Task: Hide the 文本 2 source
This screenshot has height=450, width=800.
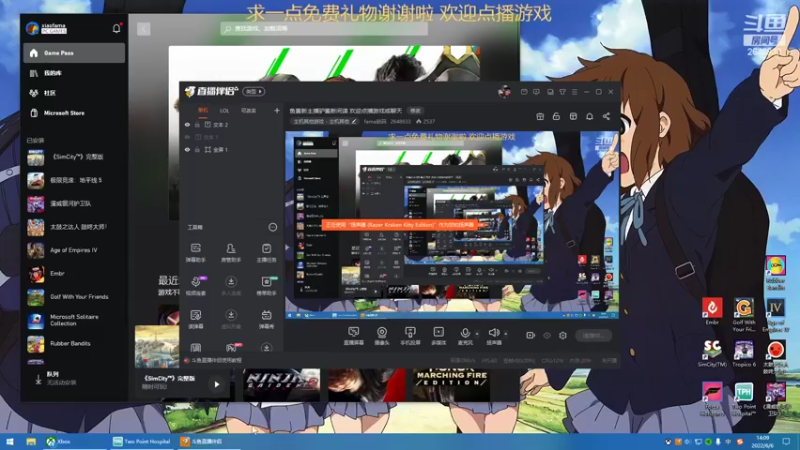Action: (187, 124)
